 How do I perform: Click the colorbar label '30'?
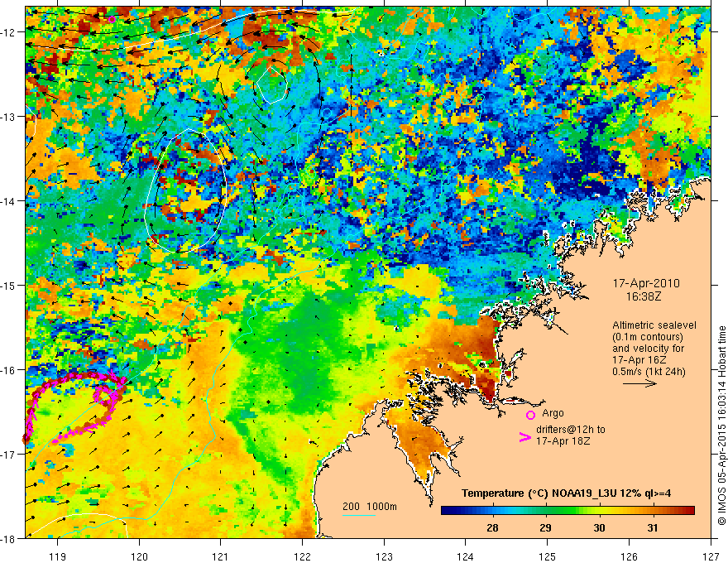(x=599, y=527)
